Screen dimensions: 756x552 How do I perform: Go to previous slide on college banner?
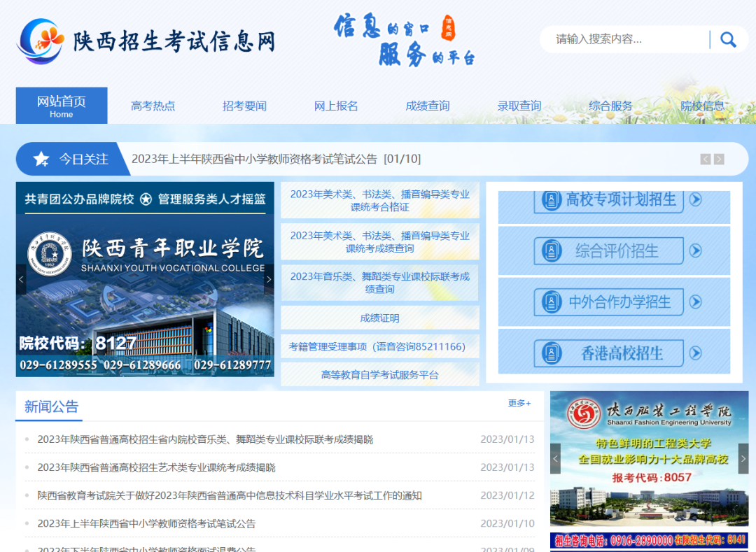(21, 280)
